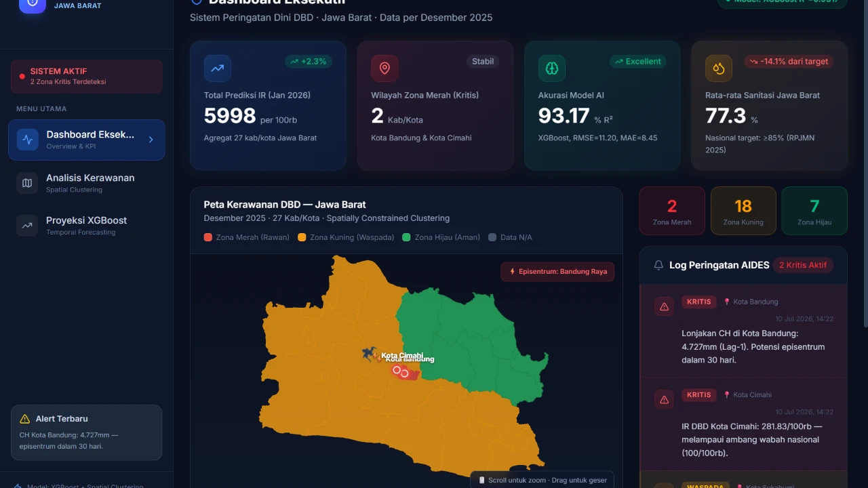868x488 pixels.
Task: Click the MENU UTAMA section label
Action: point(41,108)
